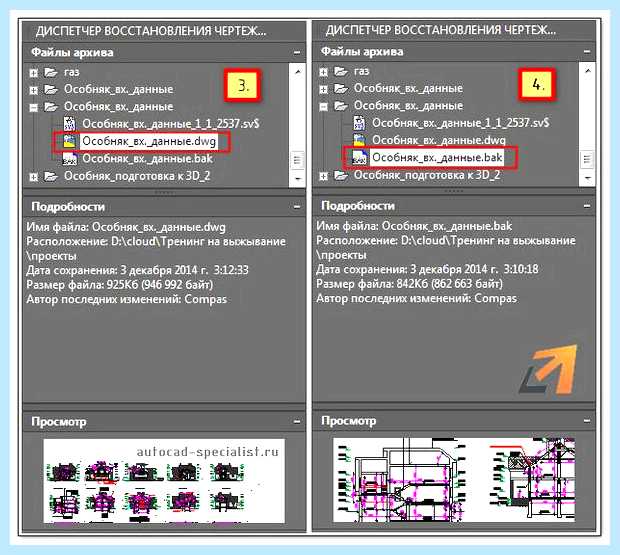Click the expanded Особняк_вх._данные folder icon, right panel
The image size is (620, 555).
(340, 106)
